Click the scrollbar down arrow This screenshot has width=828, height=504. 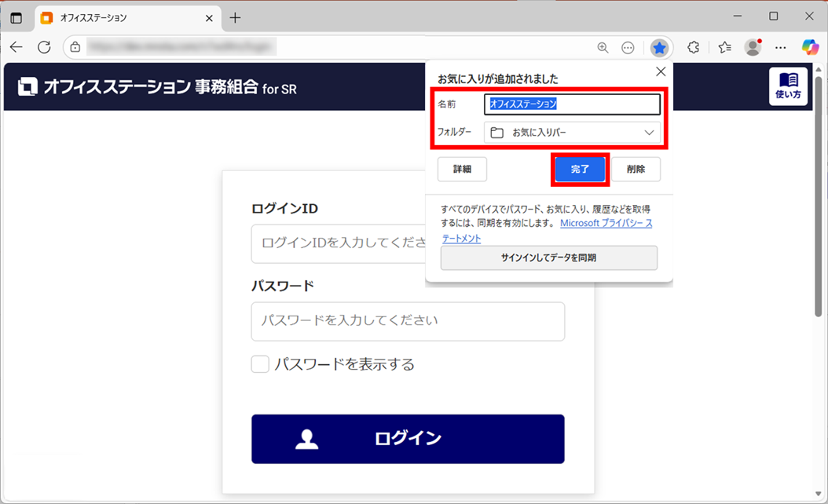pos(819,494)
